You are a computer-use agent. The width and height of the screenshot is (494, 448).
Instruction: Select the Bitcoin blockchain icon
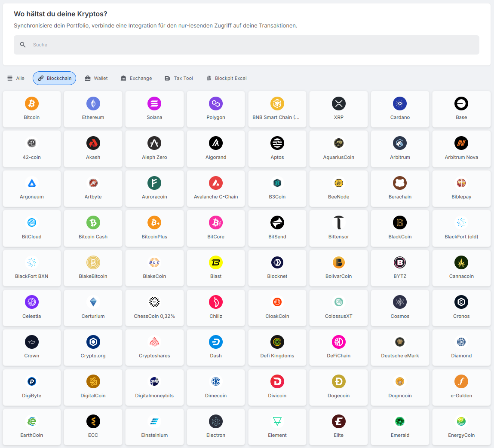click(32, 104)
